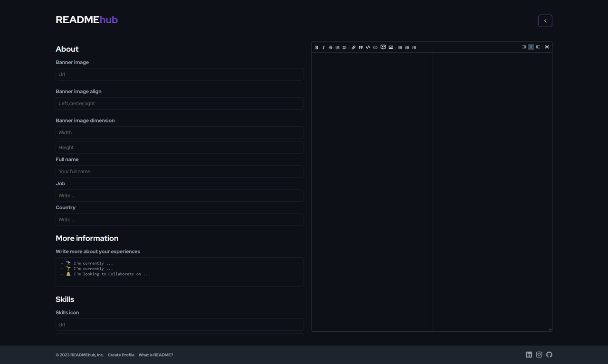Insert inline code
Viewport: 608px width, 364px height.
(368, 47)
